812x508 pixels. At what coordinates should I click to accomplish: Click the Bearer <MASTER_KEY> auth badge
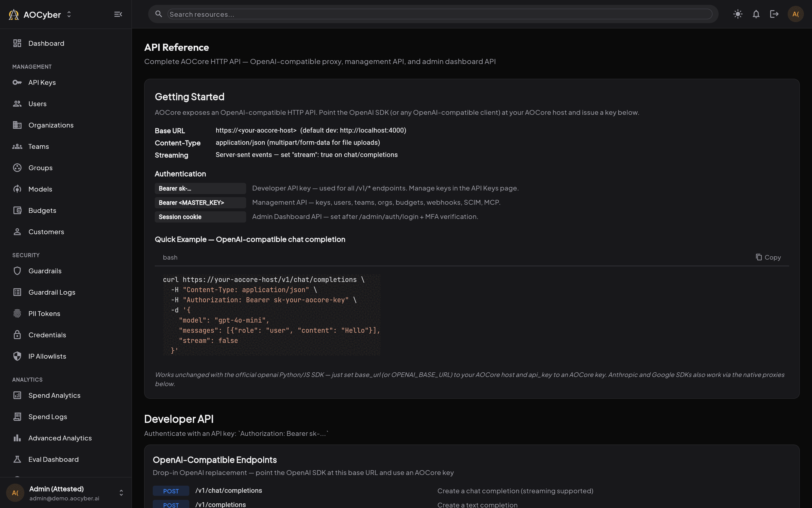(x=200, y=203)
